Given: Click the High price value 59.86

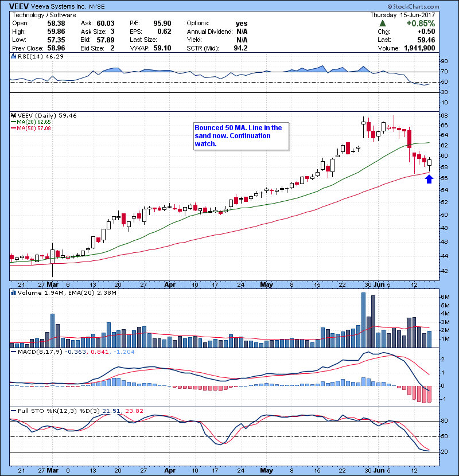Looking at the screenshot, I should [x=56, y=32].
